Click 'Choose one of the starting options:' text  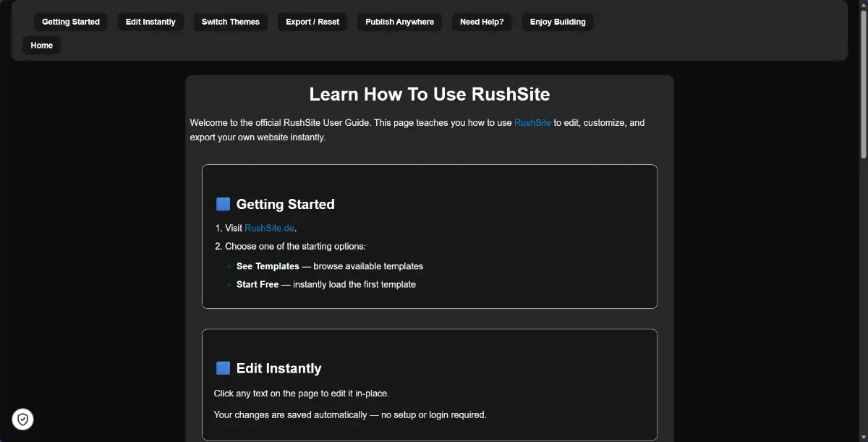point(295,246)
